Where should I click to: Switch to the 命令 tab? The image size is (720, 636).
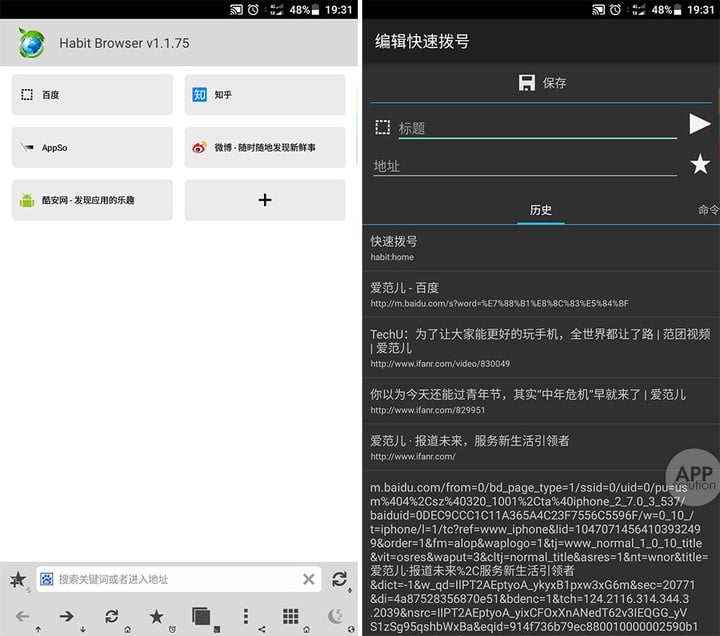708,210
